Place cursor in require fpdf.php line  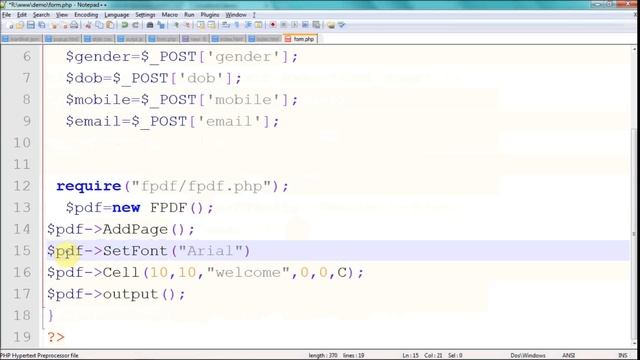[x=172, y=186]
